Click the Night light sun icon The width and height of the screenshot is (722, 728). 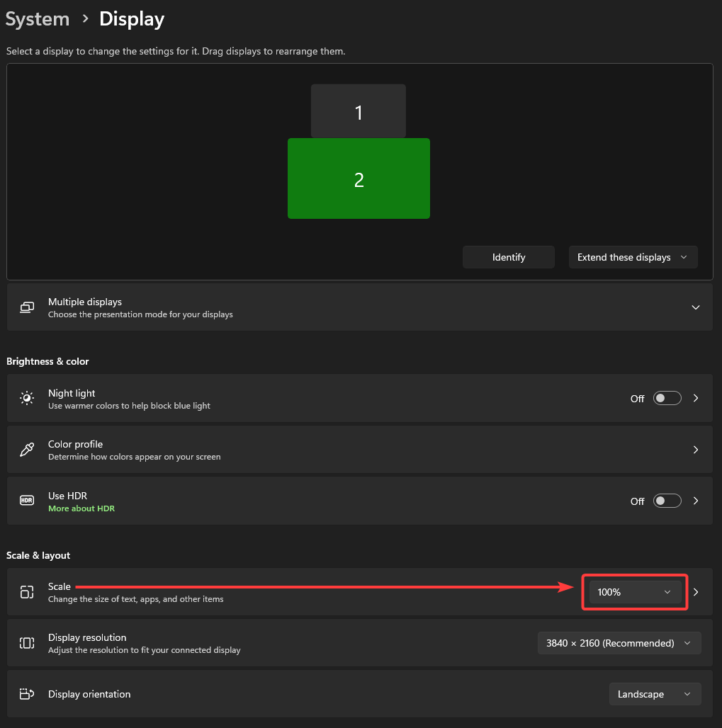coord(27,398)
